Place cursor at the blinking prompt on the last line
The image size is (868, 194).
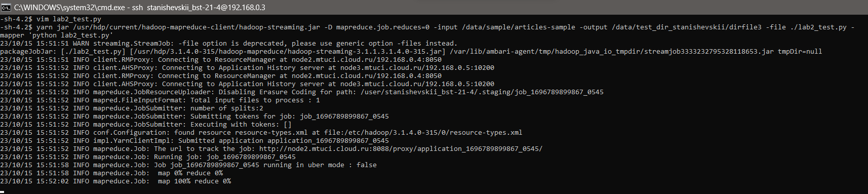[x=3, y=190]
